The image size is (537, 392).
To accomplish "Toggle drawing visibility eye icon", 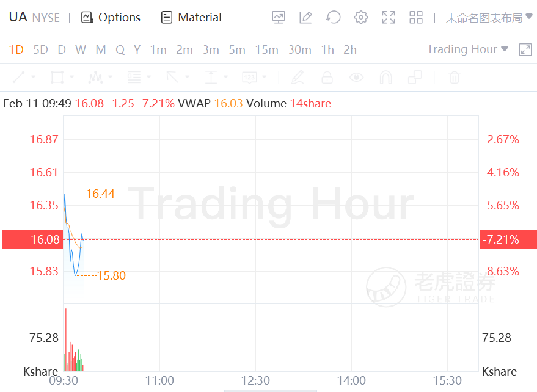I will [x=356, y=78].
